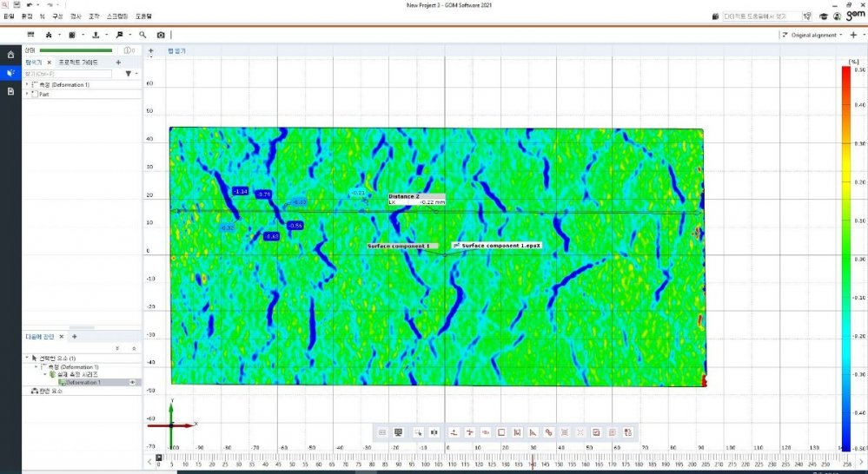Open the home workspace icon in left sidebar
This screenshot has height=474, width=868.
coord(10,54)
